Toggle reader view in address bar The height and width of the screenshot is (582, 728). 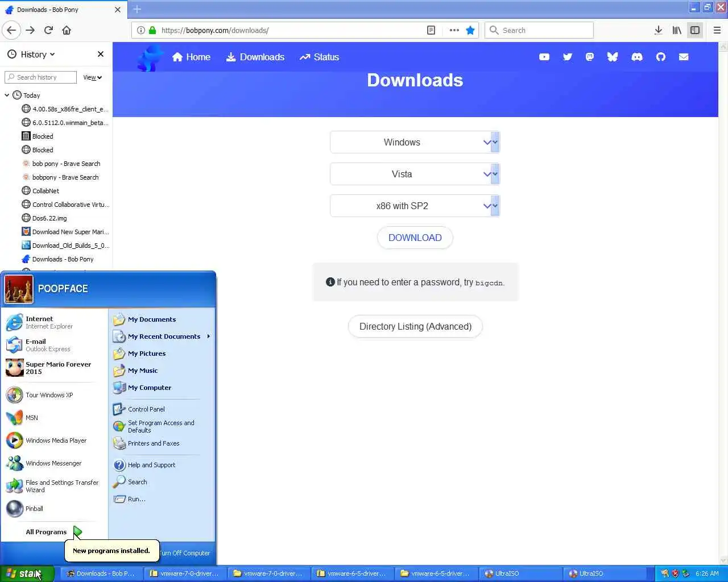pyautogui.click(x=431, y=30)
